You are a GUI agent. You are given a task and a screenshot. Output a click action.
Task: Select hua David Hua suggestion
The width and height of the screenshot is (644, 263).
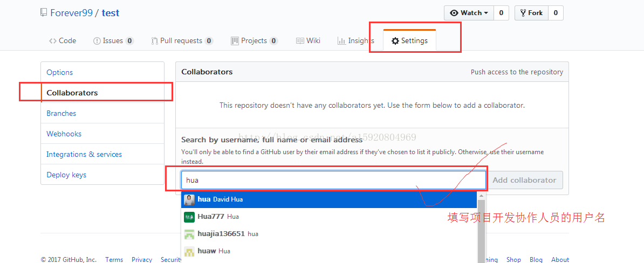pos(329,199)
